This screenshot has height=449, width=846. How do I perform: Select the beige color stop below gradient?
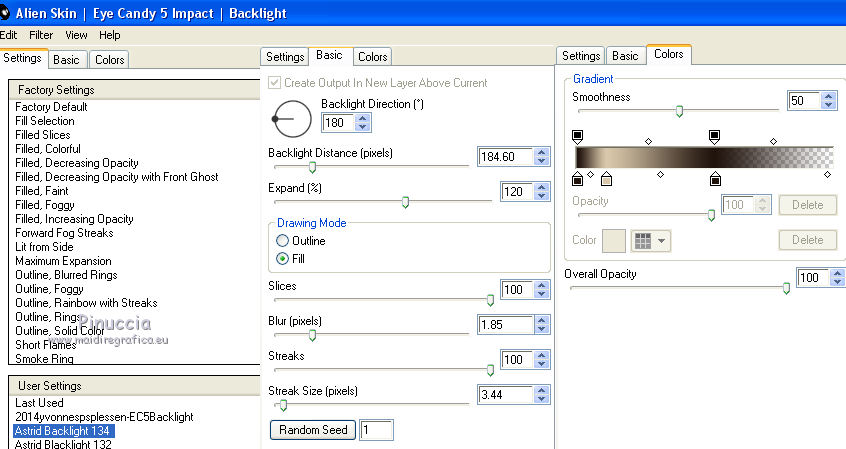[606, 178]
